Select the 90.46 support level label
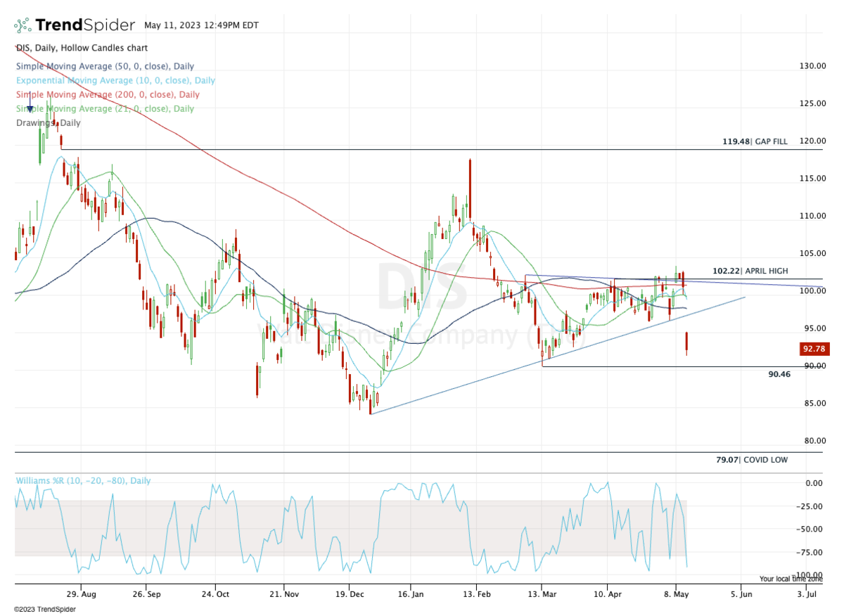Screen dimensions: 844x616 779,374
